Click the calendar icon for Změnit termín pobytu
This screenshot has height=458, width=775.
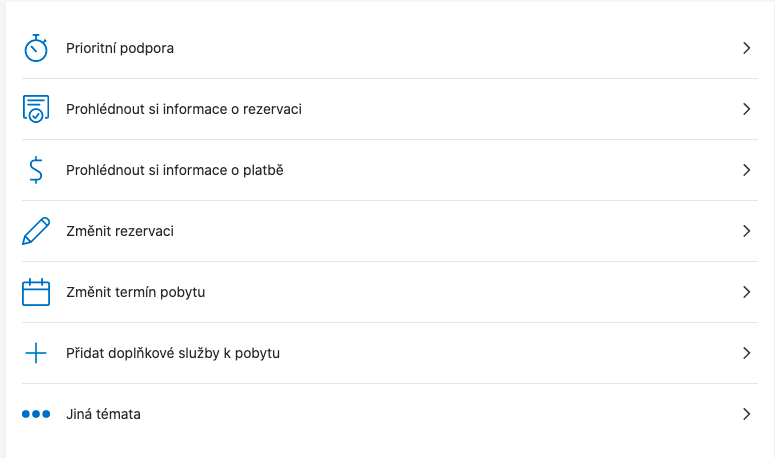36,292
